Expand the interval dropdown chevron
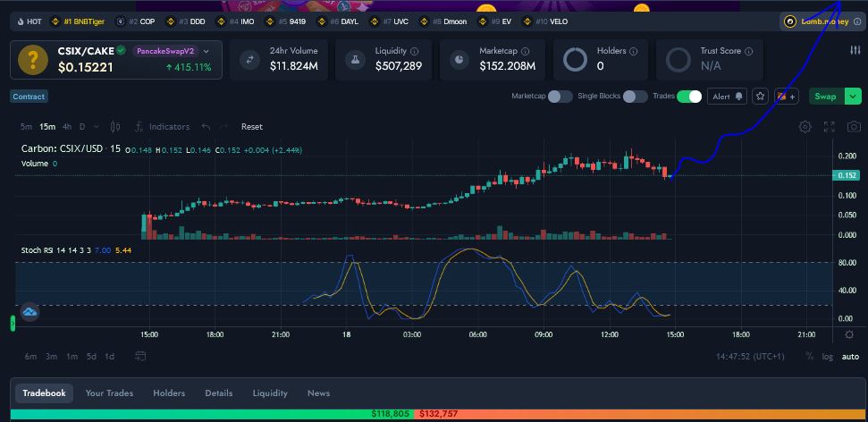The image size is (868, 422). (x=97, y=127)
